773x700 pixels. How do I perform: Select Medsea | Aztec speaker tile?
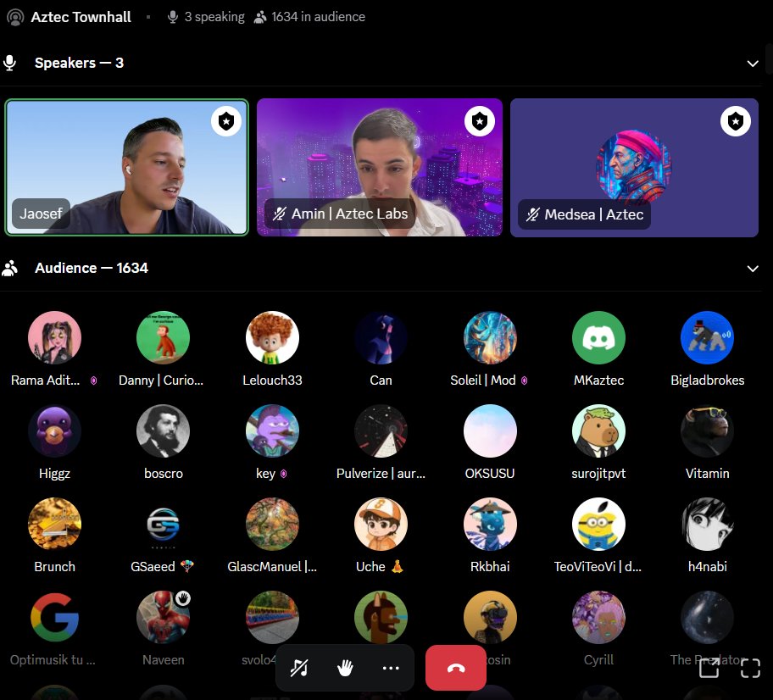point(634,168)
